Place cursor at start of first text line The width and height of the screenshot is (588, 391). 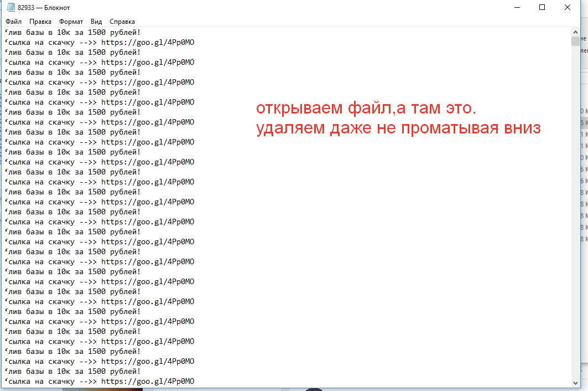[x=5, y=32]
